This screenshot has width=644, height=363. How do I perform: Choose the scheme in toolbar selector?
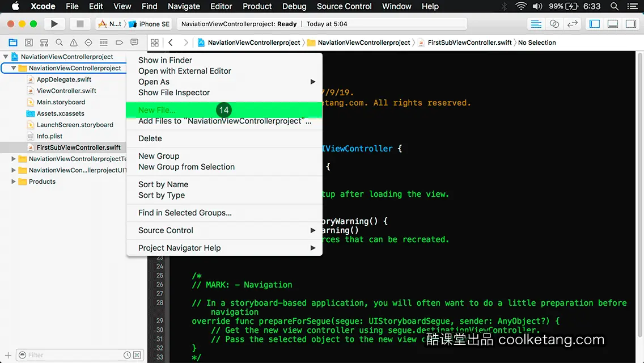tap(109, 24)
